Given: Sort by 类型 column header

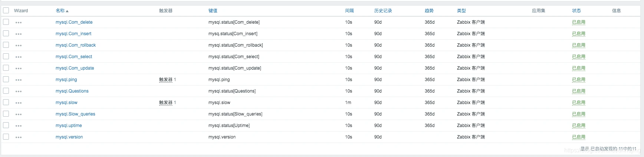Looking at the screenshot, I should [461, 11].
